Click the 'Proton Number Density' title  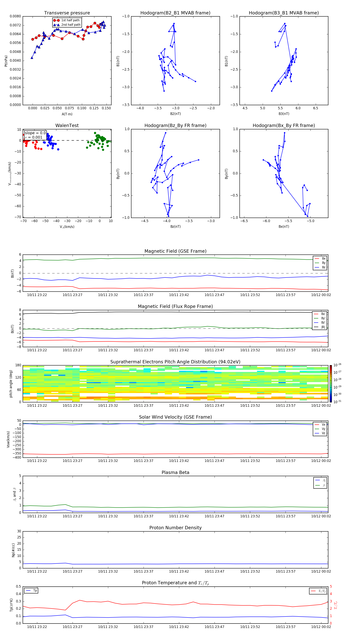(175, 528)
